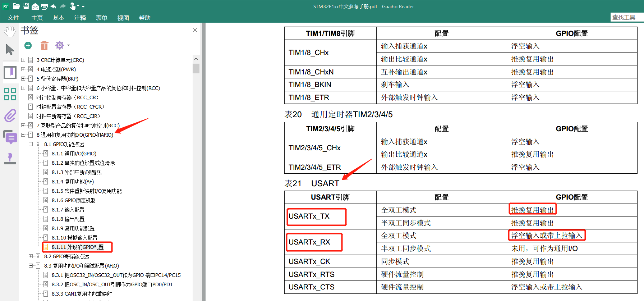Open the 基本 ribbon tab

[x=59, y=18]
